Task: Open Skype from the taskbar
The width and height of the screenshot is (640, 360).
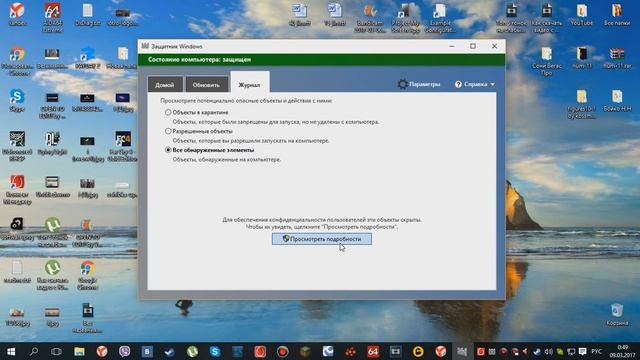Action: point(215,351)
